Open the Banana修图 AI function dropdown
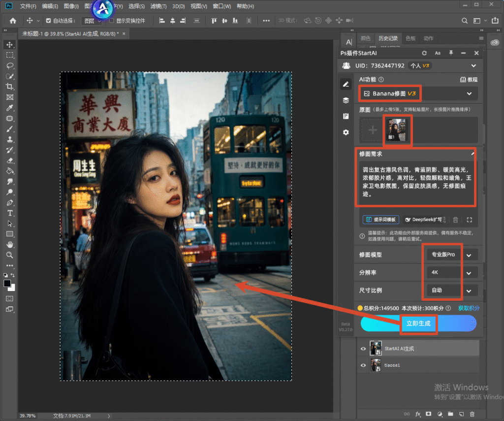 point(418,94)
